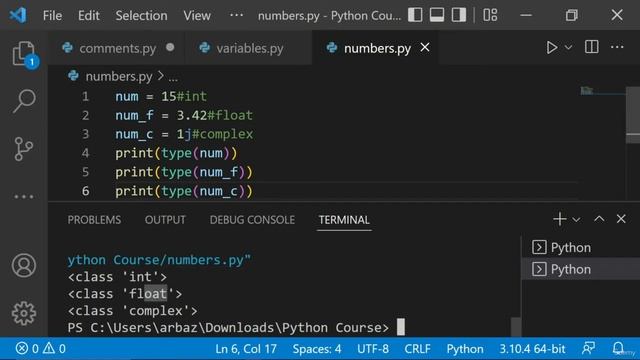Open the Accounts menu
Image resolution: width=640 pixels, height=360 pixels.
pos(24,265)
